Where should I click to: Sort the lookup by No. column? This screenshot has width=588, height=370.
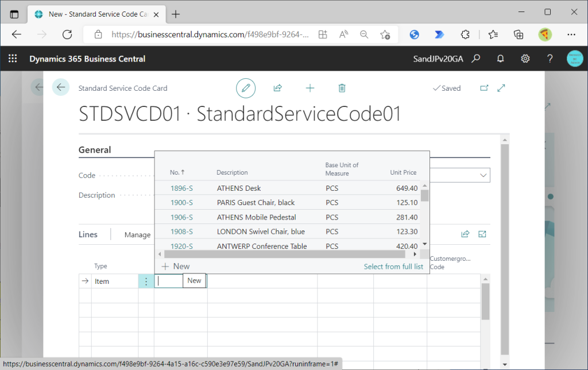coord(177,172)
